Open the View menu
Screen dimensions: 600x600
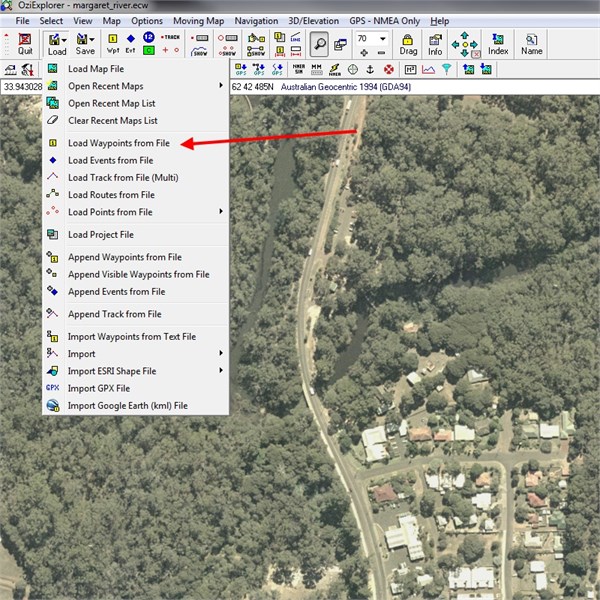pos(83,21)
